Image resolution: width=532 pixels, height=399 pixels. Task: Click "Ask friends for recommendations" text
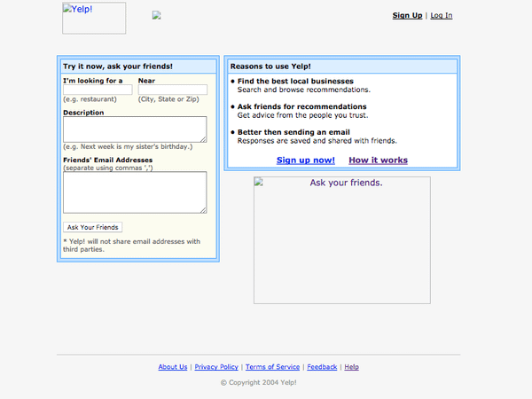point(302,106)
